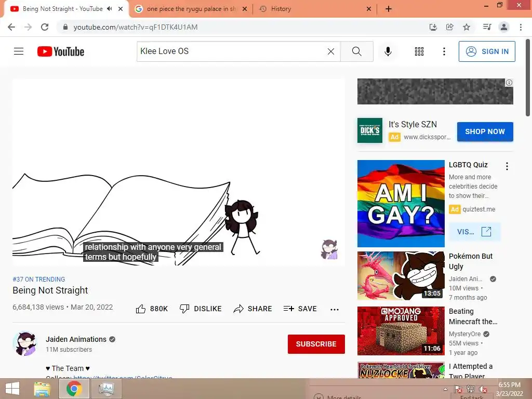Switch to the Being Not Straight tab
Image resolution: width=532 pixels, height=399 pixels.
point(63,9)
